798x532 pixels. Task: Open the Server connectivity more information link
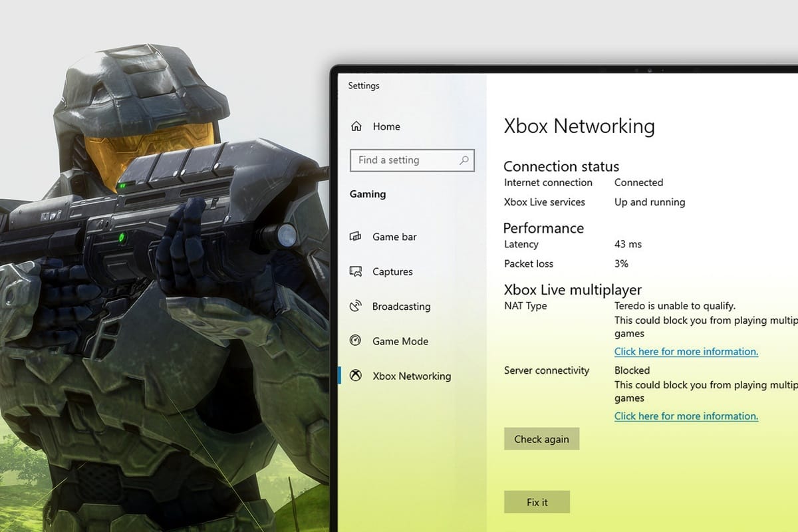(x=686, y=416)
